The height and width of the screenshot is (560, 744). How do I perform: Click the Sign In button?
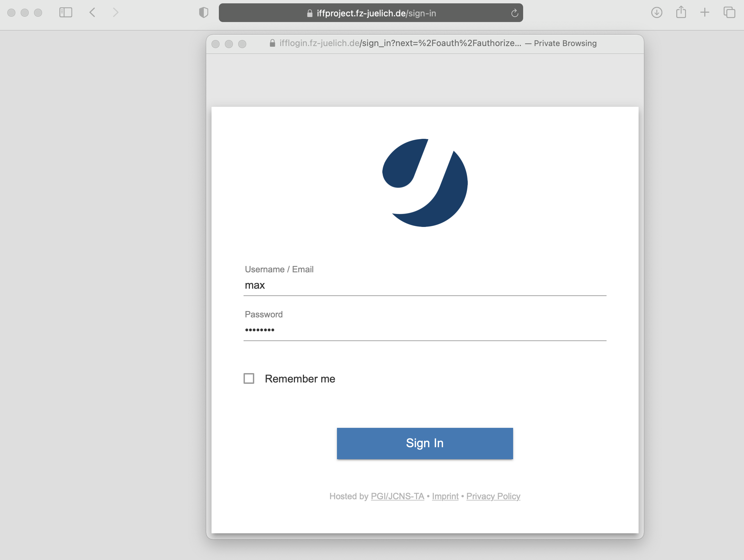pos(425,444)
